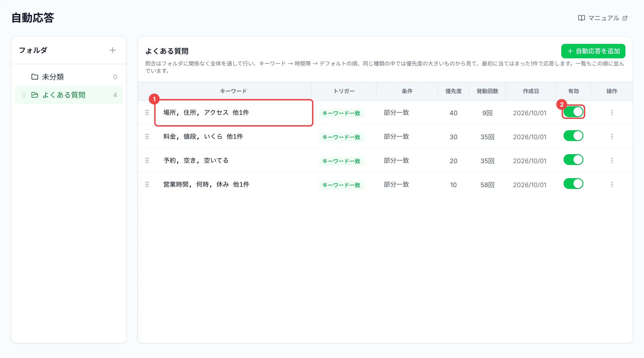This screenshot has height=358, width=644.
Task: Open actions menu for 営業時間 row
Action: click(612, 185)
